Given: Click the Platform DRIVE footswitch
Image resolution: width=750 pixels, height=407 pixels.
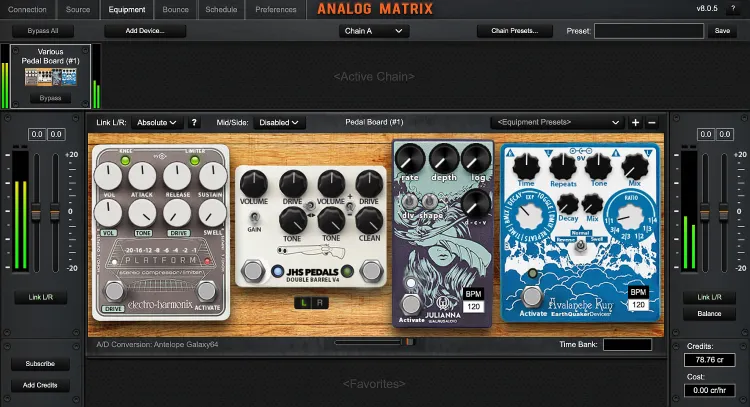Looking at the screenshot, I should [114, 291].
